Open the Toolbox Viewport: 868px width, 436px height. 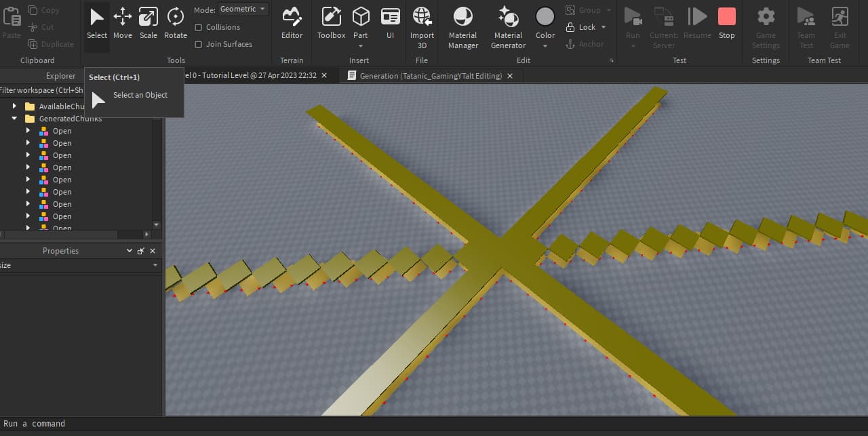point(331,22)
